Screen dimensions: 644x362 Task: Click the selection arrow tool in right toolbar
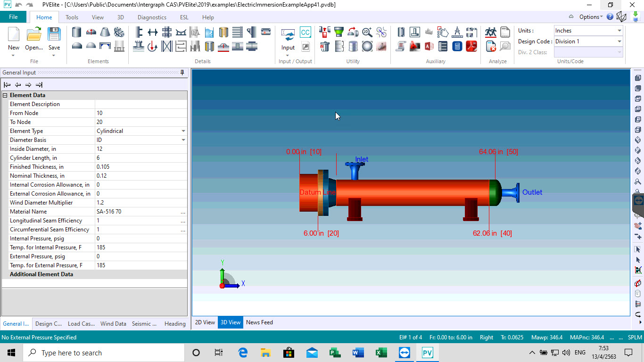pos(638,260)
